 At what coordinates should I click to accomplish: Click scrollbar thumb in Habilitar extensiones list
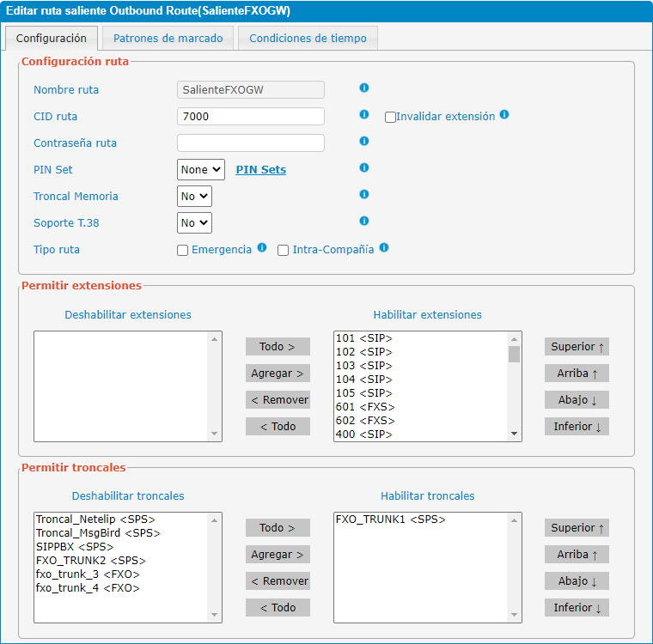[x=514, y=354]
